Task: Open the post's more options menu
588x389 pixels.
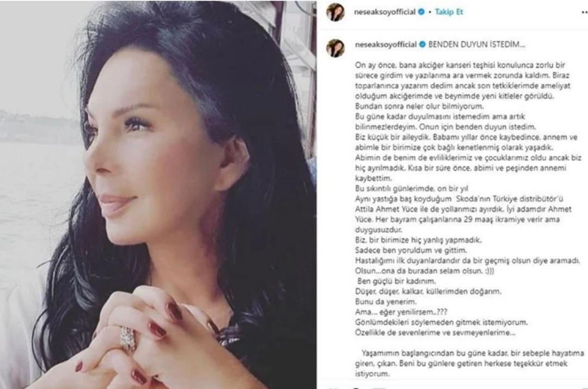Action: (x=584, y=13)
